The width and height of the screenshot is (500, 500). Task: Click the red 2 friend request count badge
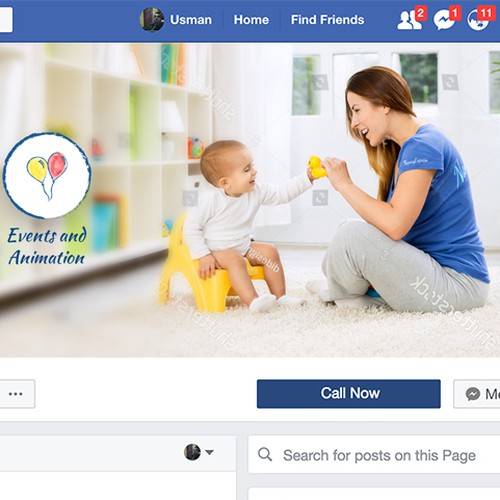pos(421,13)
